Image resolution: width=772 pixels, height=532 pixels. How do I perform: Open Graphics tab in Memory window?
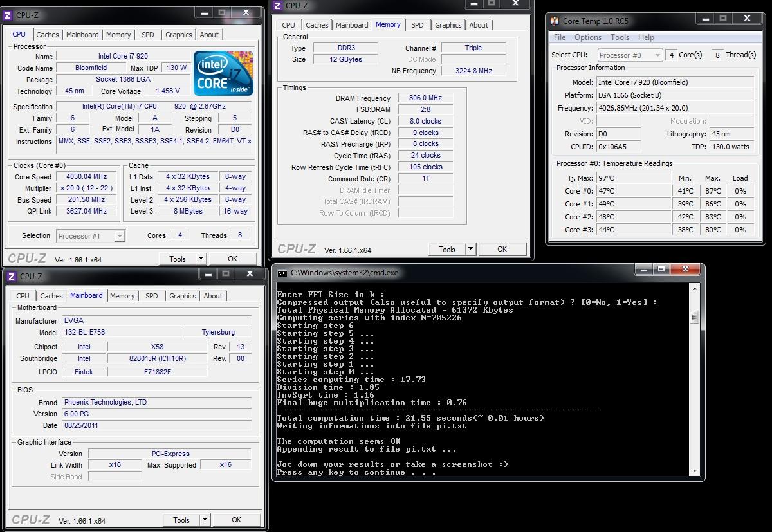pyautogui.click(x=448, y=25)
